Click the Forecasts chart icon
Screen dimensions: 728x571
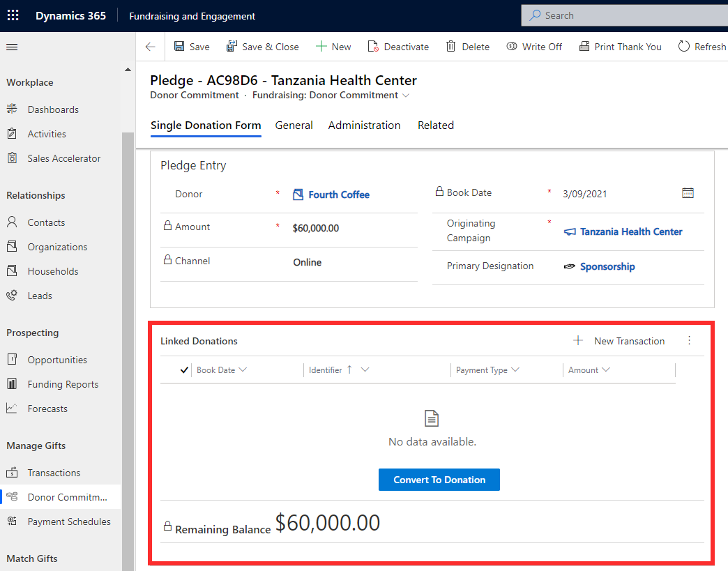(12, 408)
